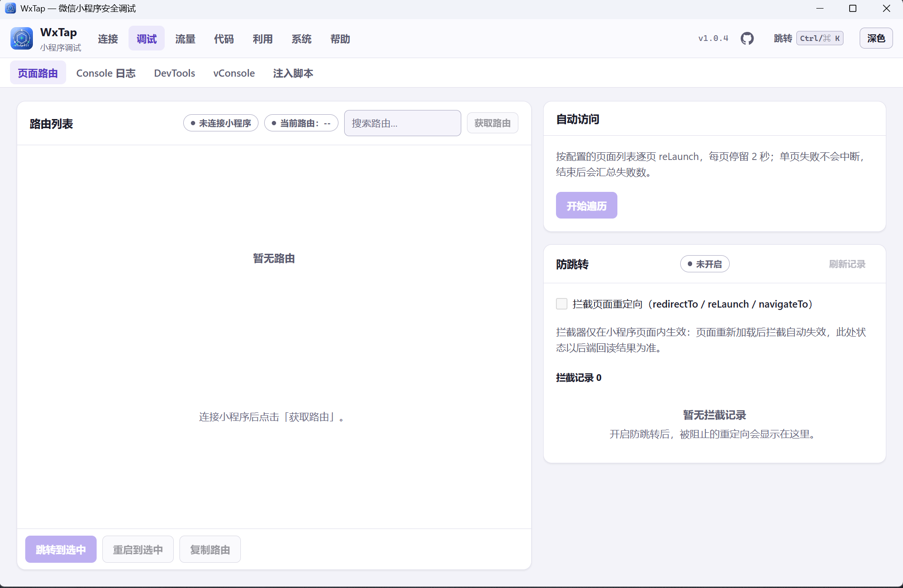This screenshot has width=903, height=588.
Task: Click the 拦截记录 0 heading
Action: (579, 378)
